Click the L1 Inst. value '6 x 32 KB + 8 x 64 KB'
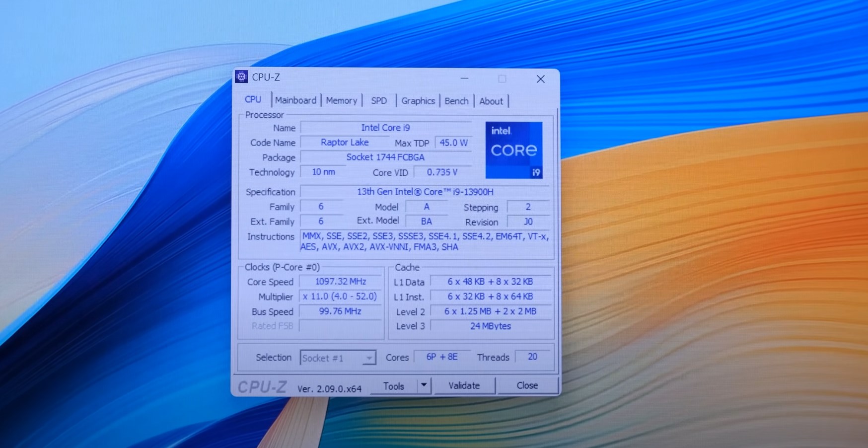The image size is (868, 448). (491, 297)
